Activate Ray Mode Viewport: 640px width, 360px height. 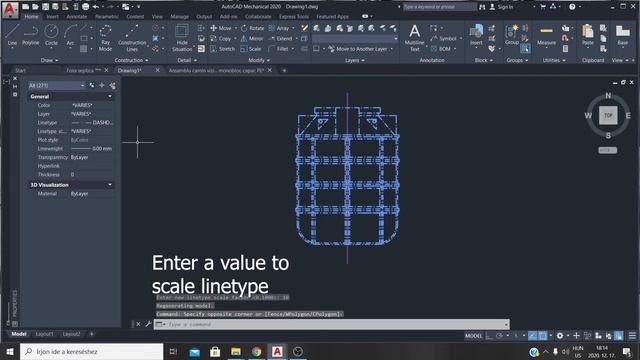pos(105,38)
